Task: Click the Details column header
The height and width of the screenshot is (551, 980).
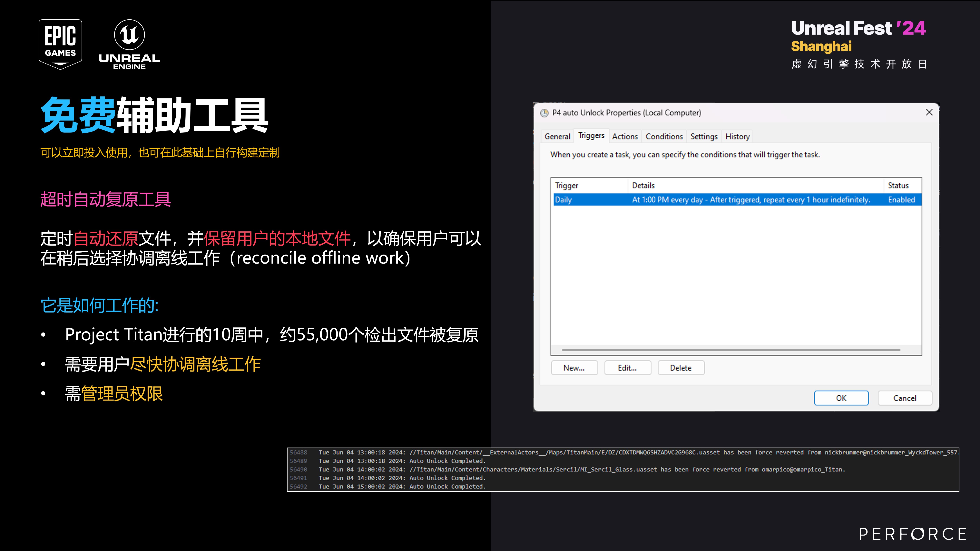Action: pyautogui.click(x=756, y=186)
